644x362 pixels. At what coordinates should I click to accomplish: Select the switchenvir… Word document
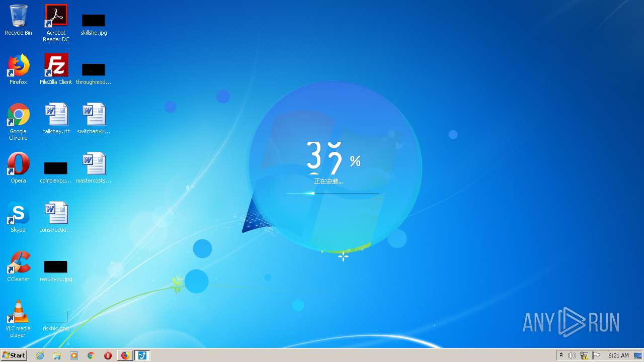(94, 119)
